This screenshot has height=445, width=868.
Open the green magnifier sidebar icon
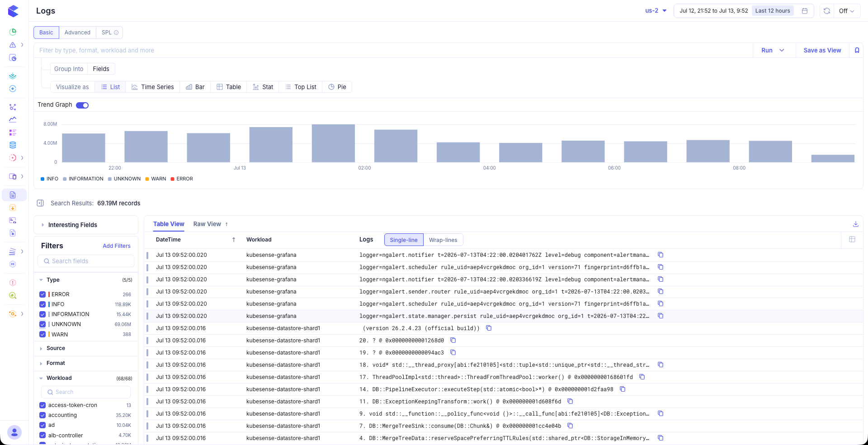click(13, 295)
